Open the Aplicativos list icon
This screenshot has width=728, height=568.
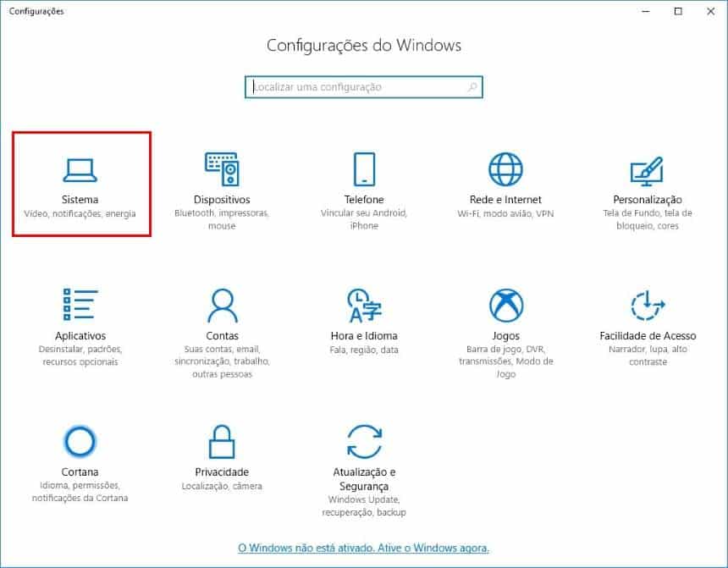coord(80,305)
